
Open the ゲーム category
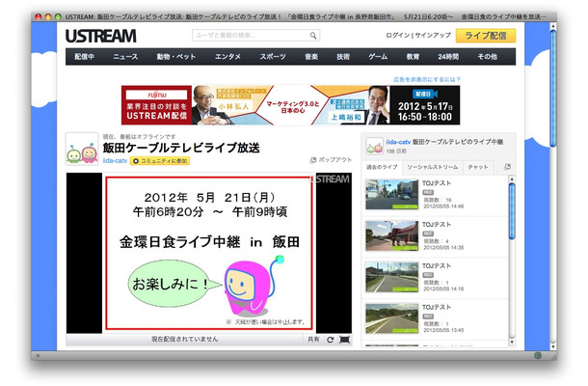tap(378, 57)
